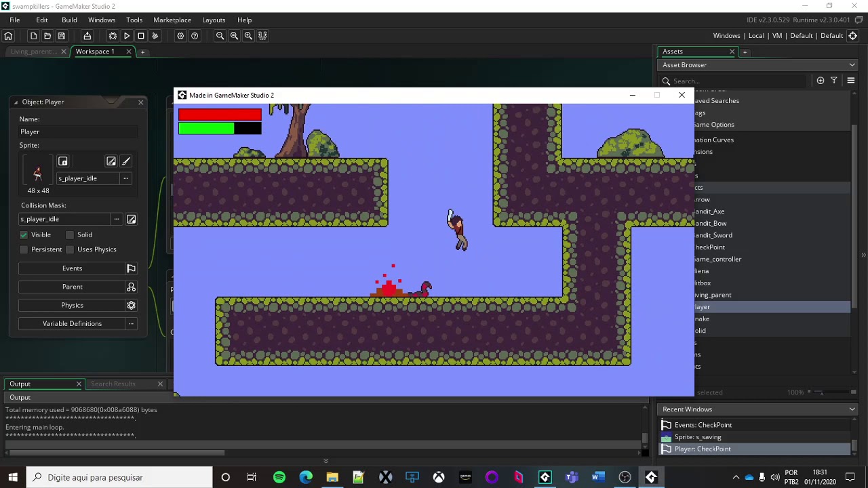The height and width of the screenshot is (488, 868).
Task: Click the Events flag icon
Action: [132, 268]
